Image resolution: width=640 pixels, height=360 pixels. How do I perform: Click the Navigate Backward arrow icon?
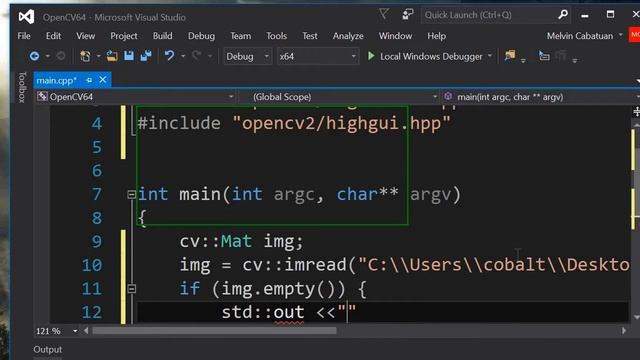click(x=34, y=56)
